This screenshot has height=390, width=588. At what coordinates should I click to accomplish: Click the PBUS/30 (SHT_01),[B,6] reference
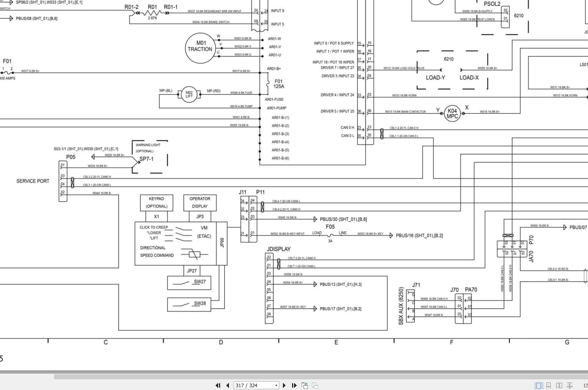point(343,219)
